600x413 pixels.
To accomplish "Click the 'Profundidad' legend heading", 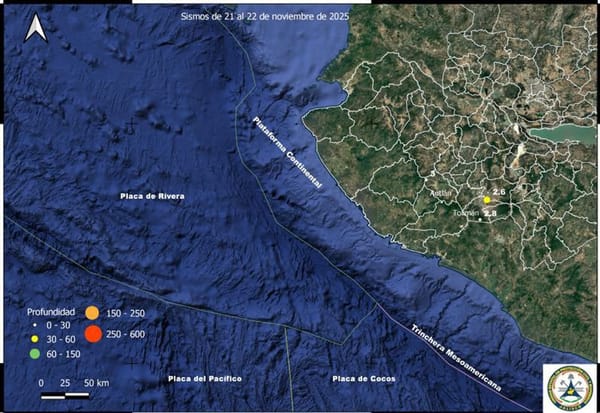I will point(51,312).
